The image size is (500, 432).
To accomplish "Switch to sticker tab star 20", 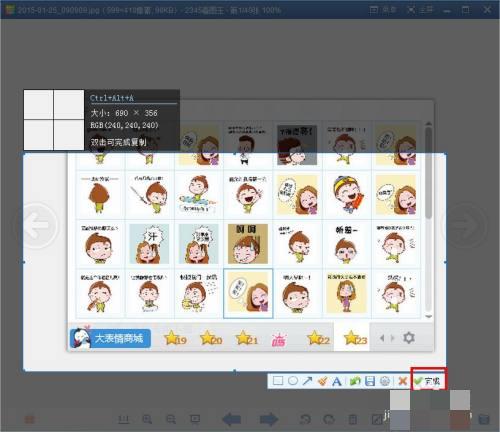I will coord(211,338).
